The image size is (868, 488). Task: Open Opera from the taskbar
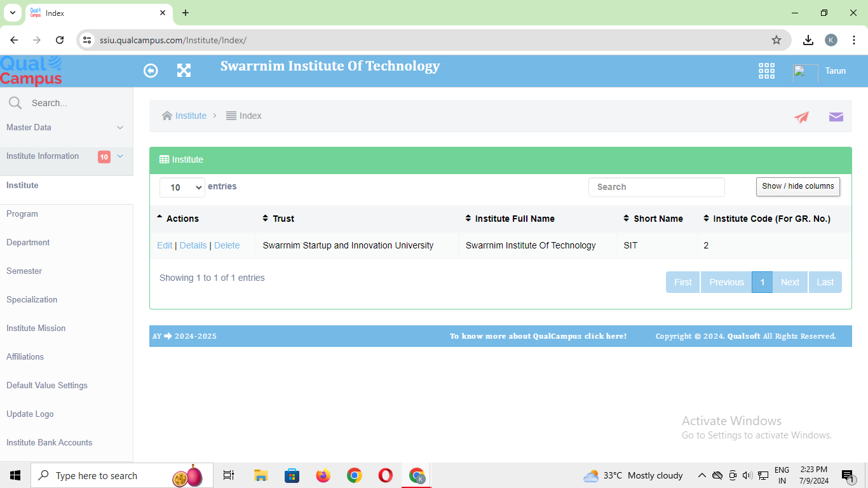click(385, 475)
